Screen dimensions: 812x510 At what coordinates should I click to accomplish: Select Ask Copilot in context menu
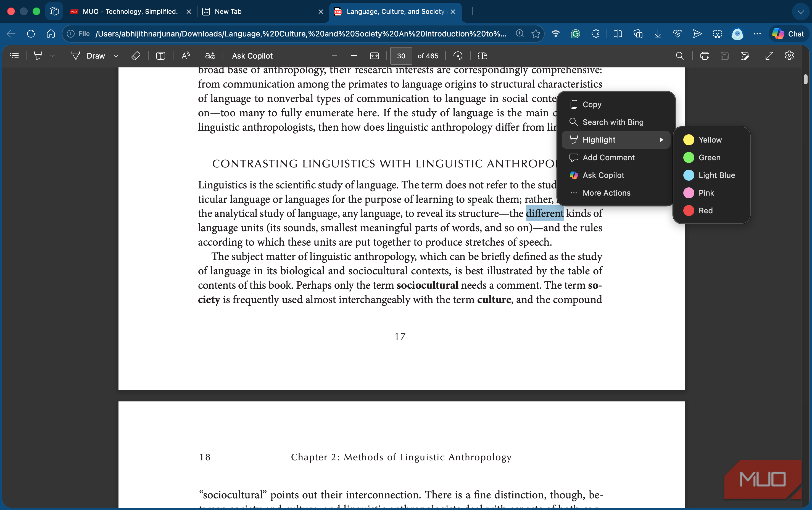click(616, 175)
